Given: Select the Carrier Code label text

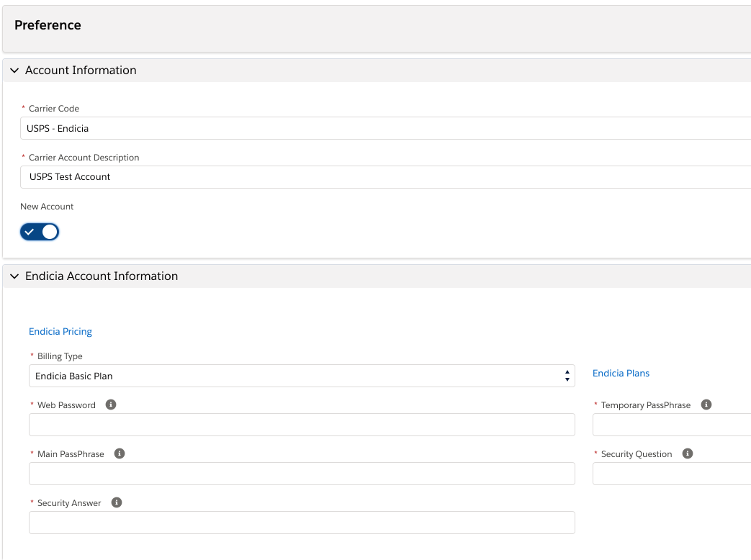Looking at the screenshot, I should (x=53, y=109).
